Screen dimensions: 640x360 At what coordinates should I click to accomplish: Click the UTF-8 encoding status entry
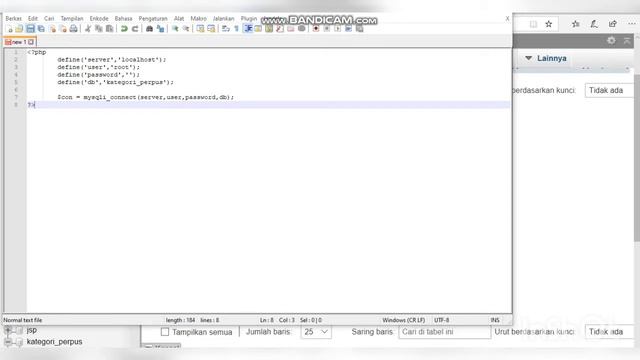[x=442, y=320]
